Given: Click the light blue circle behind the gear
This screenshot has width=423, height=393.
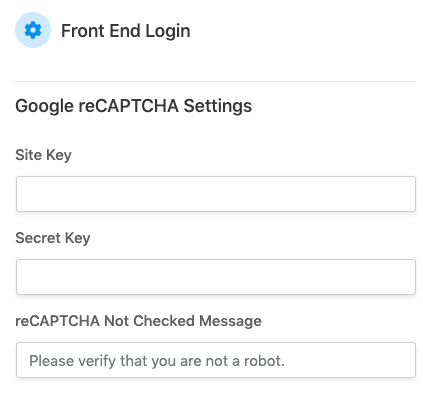Looking at the screenshot, I should pos(33,30).
